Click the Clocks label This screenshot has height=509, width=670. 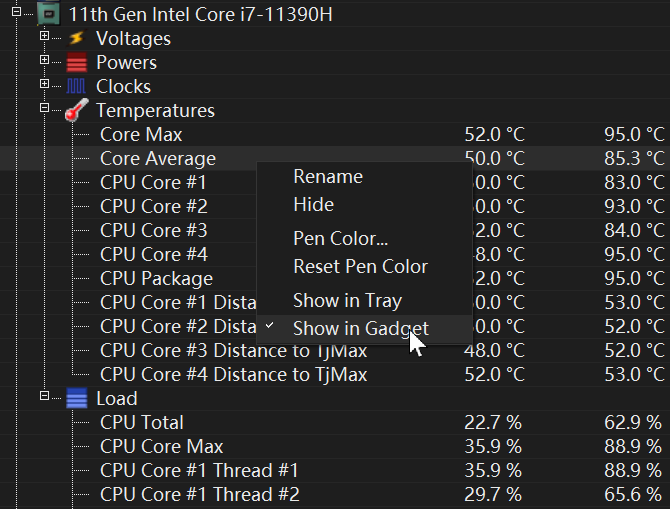tap(123, 86)
